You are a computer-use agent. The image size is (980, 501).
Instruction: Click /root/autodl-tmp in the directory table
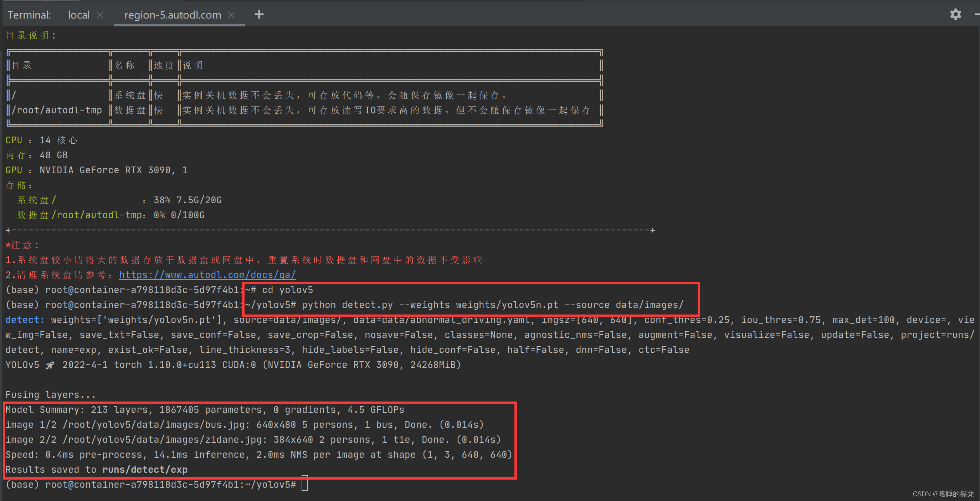57,110
